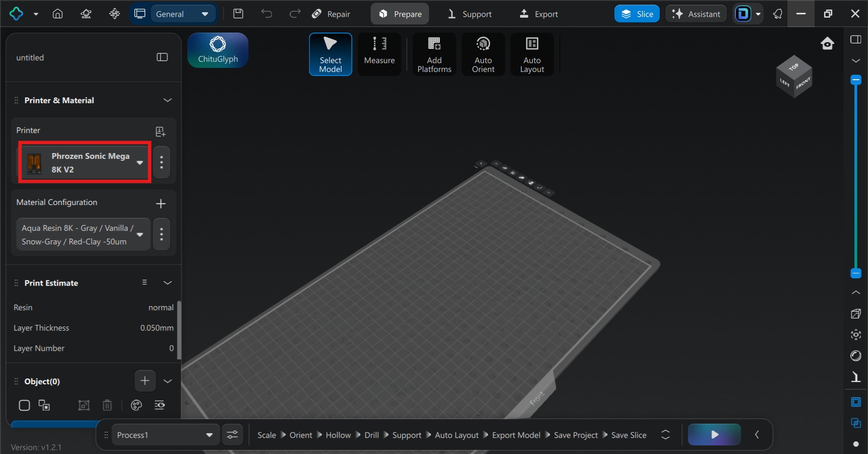The width and height of the screenshot is (868, 454).
Task: Run the process with play button
Action: point(714,435)
